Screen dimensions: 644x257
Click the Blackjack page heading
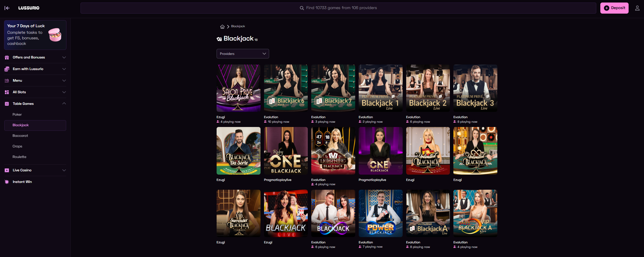coord(239,39)
